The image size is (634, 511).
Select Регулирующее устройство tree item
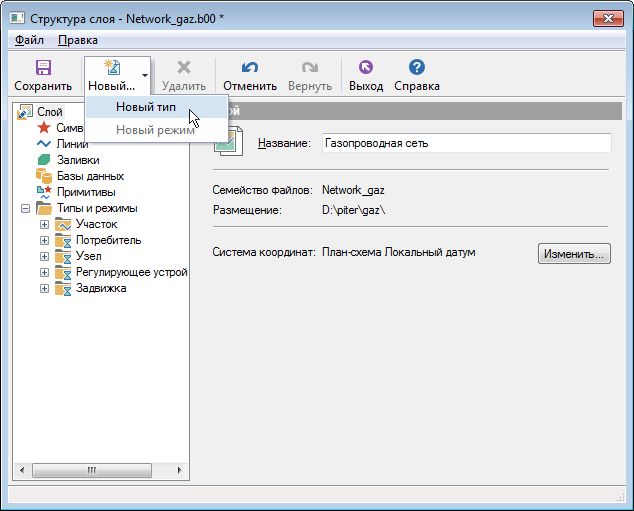click(131, 273)
